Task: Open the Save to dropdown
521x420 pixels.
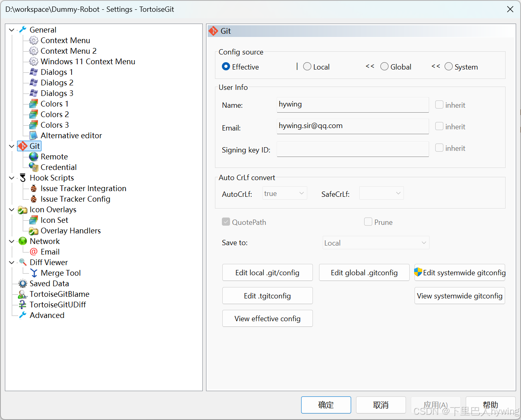Action: [376, 243]
